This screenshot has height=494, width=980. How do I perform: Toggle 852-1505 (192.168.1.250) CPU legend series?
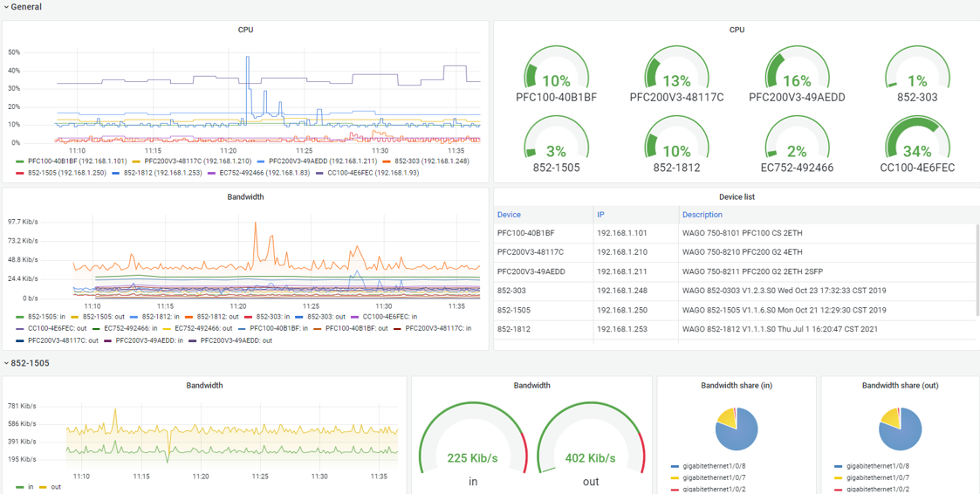pos(67,173)
